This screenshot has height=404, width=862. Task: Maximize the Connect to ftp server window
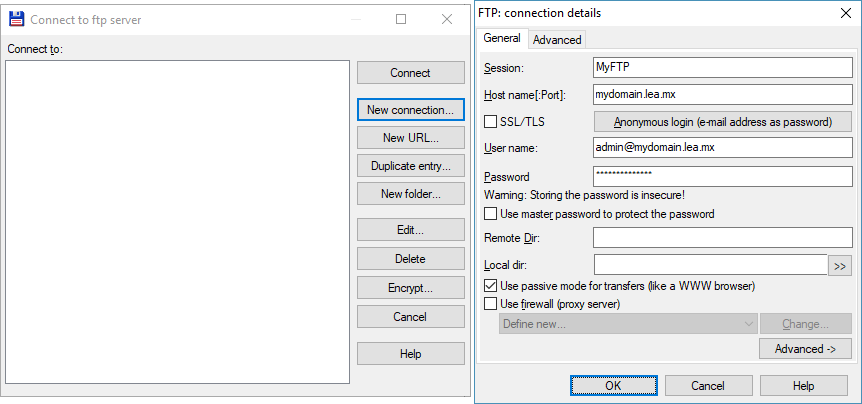coord(401,19)
